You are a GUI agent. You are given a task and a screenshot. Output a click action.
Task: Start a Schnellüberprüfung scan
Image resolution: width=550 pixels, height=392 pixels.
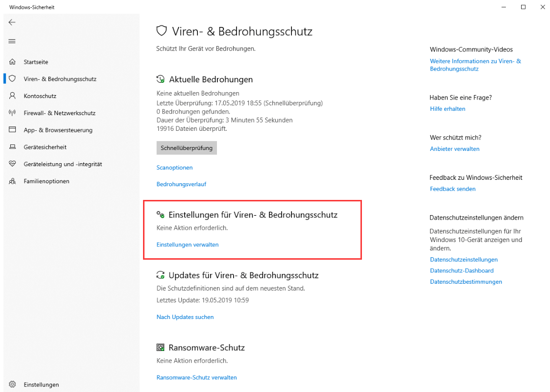[187, 147]
